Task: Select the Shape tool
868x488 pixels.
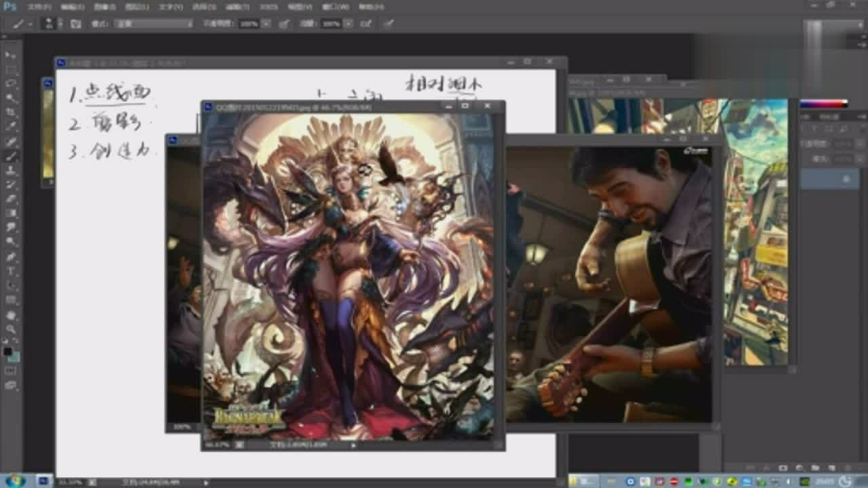Action: coord(11,300)
